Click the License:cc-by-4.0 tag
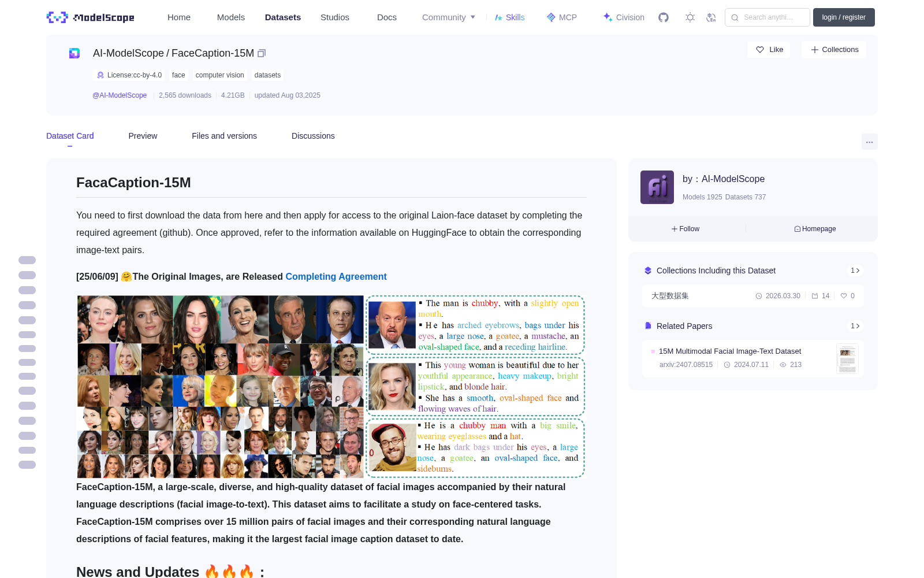 click(128, 75)
